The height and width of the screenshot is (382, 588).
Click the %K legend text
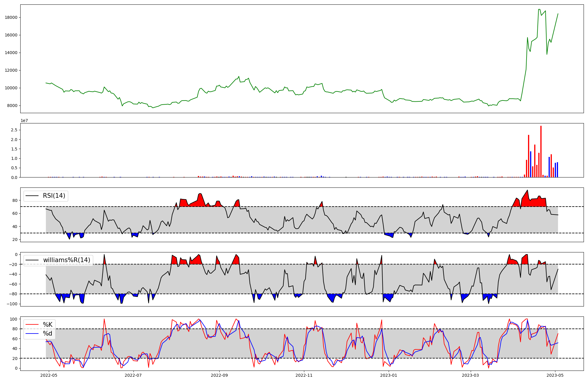coord(48,325)
